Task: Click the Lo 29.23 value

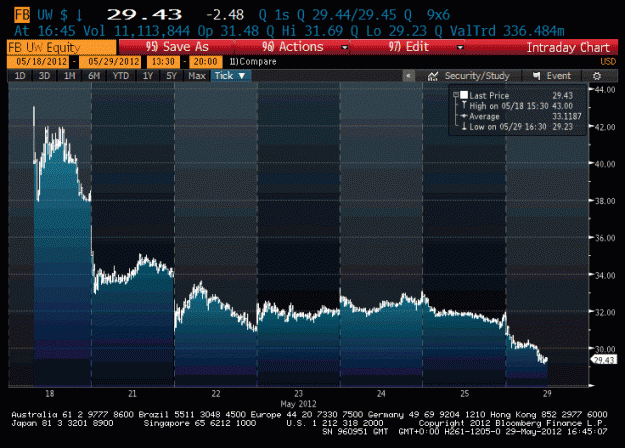Action: tap(397, 31)
